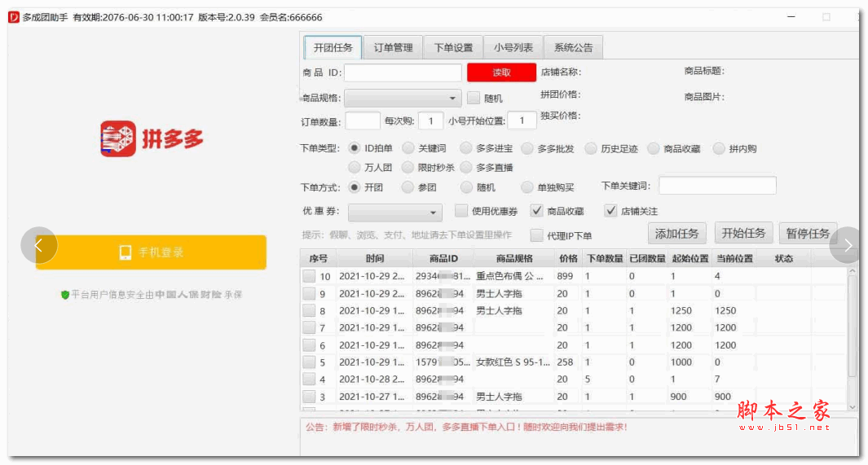Enable the 代理IP下单 checkbox
This screenshot has height=465, width=868.
(x=536, y=235)
